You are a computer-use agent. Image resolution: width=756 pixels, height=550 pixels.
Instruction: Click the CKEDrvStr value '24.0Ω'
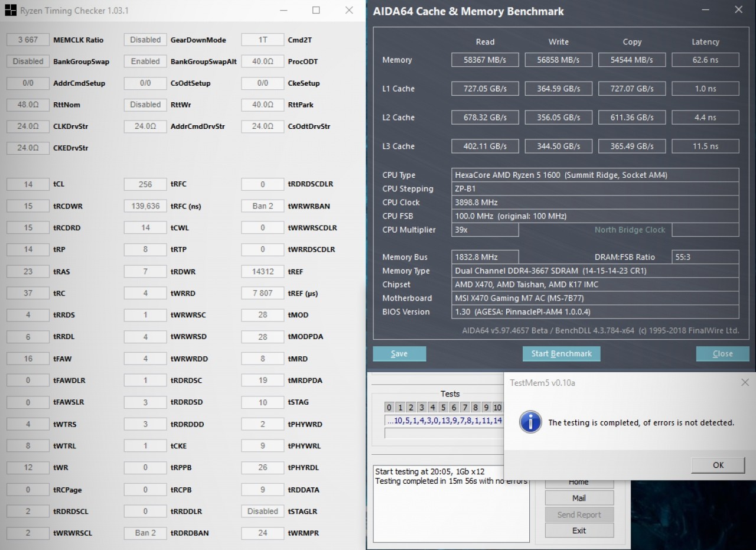click(28, 148)
